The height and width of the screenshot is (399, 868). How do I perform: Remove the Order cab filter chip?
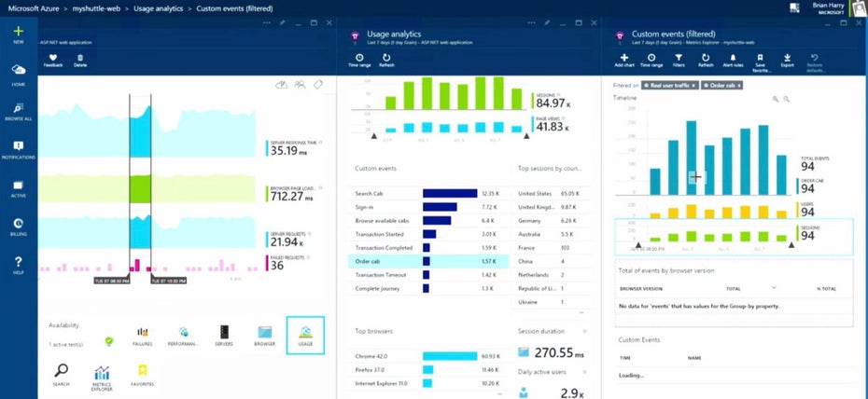tap(739, 85)
